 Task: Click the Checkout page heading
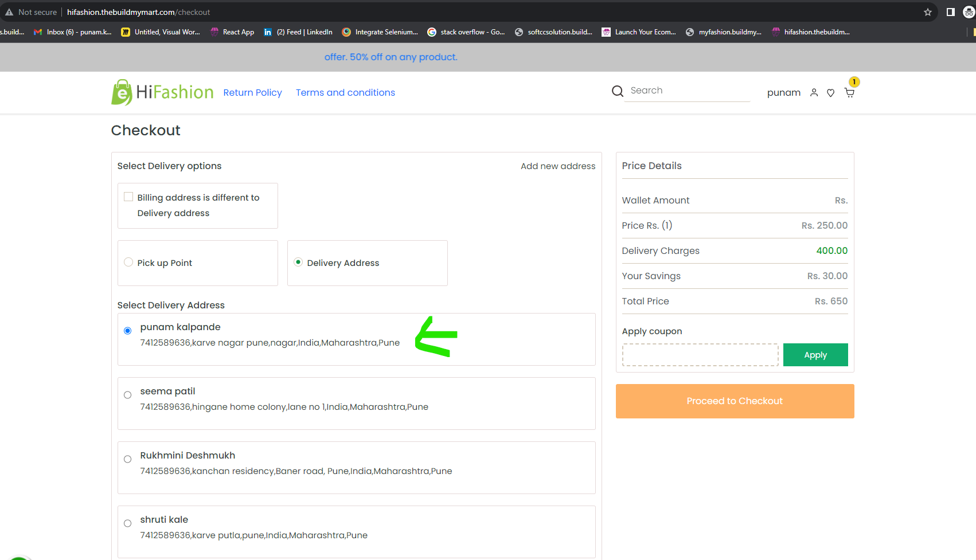[146, 130]
